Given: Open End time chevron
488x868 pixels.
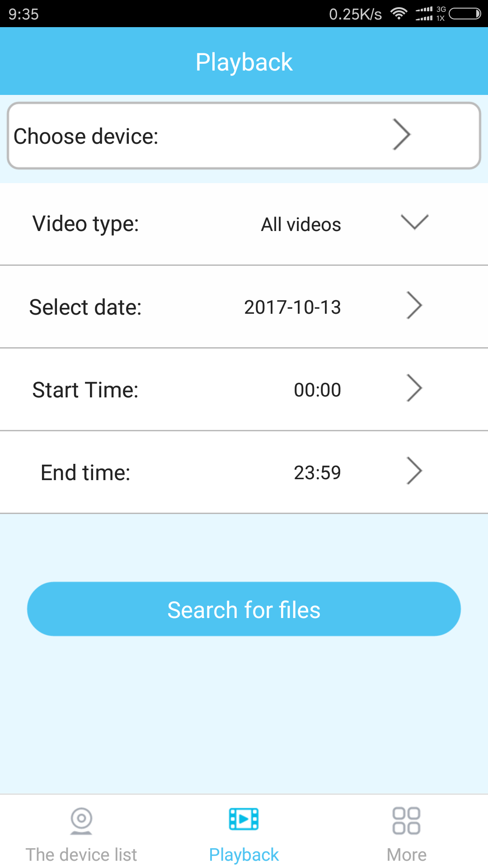Looking at the screenshot, I should click(414, 471).
